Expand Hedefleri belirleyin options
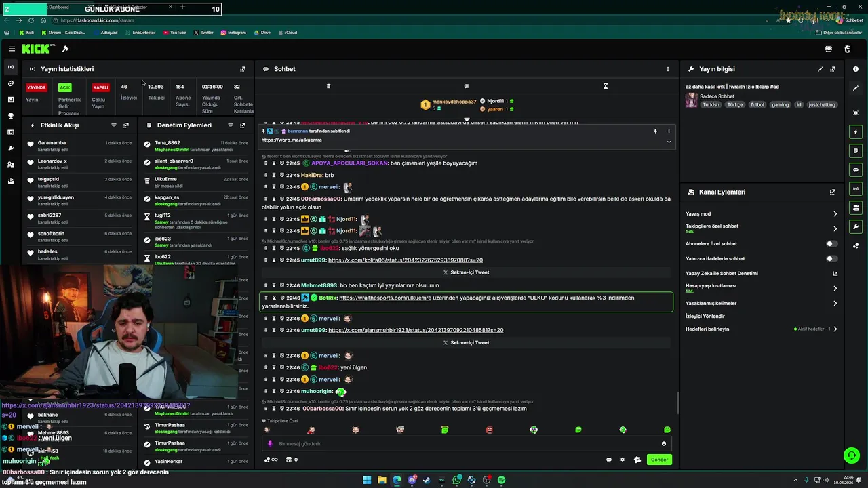The height and width of the screenshot is (488, 868). (x=835, y=329)
